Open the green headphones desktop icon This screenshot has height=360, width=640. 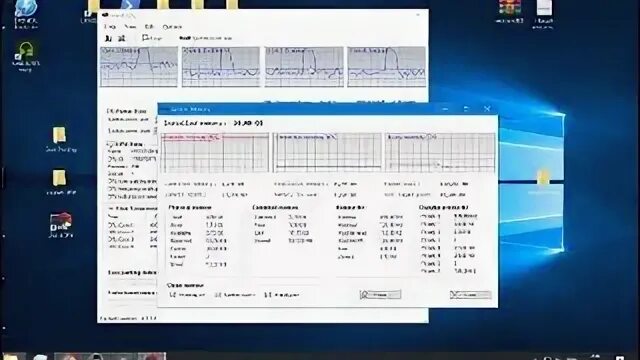(x=26, y=56)
